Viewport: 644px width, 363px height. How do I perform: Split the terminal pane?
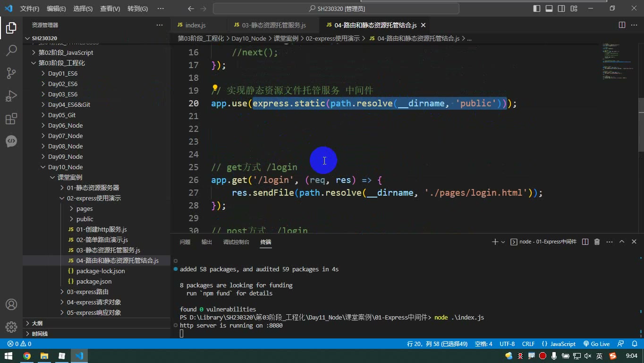[x=585, y=242]
